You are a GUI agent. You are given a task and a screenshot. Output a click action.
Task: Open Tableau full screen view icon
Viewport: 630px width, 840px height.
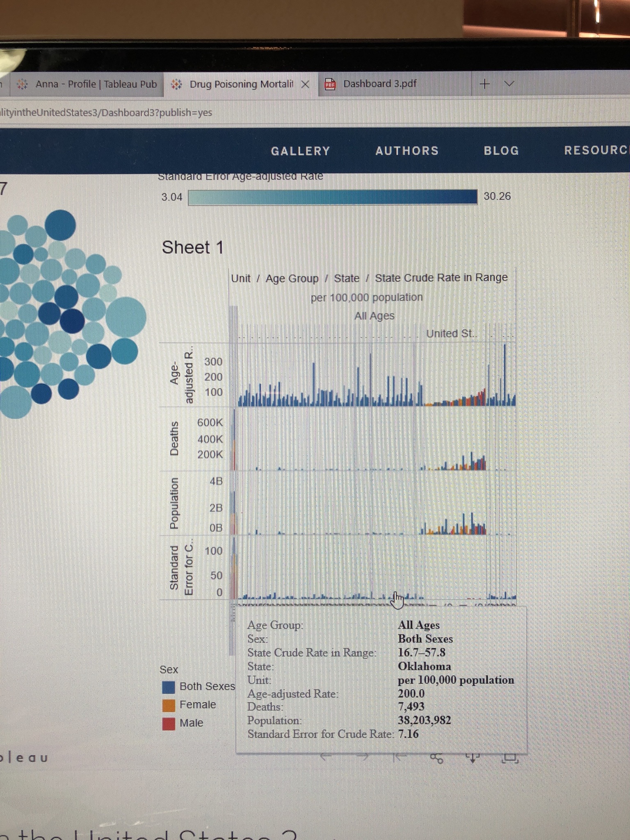[x=510, y=758]
